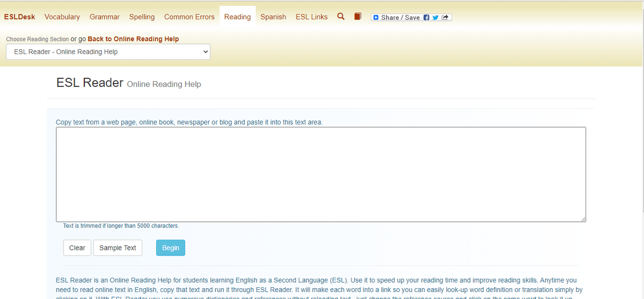Click the Share / Save text
The image size is (644, 299).
tap(400, 17)
